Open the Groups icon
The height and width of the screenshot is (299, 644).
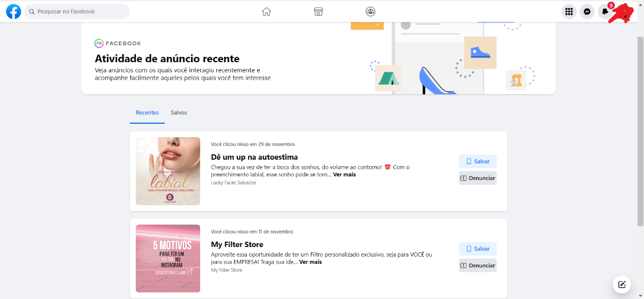pyautogui.click(x=370, y=11)
